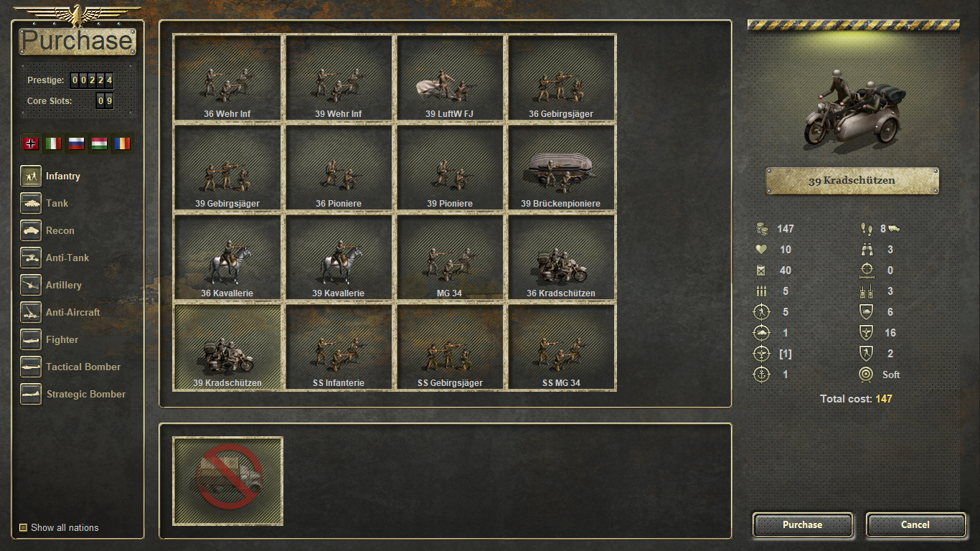Cancel the purchase dialog

[x=915, y=524]
